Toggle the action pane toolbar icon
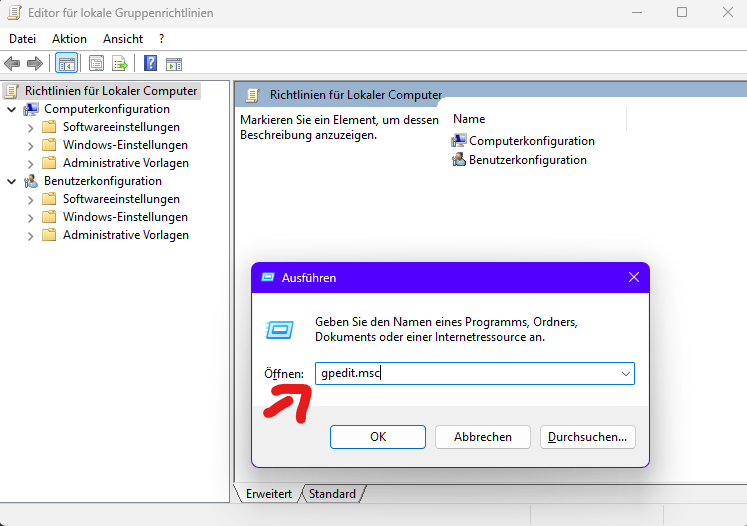This screenshot has width=747, height=526. point(174,64)
